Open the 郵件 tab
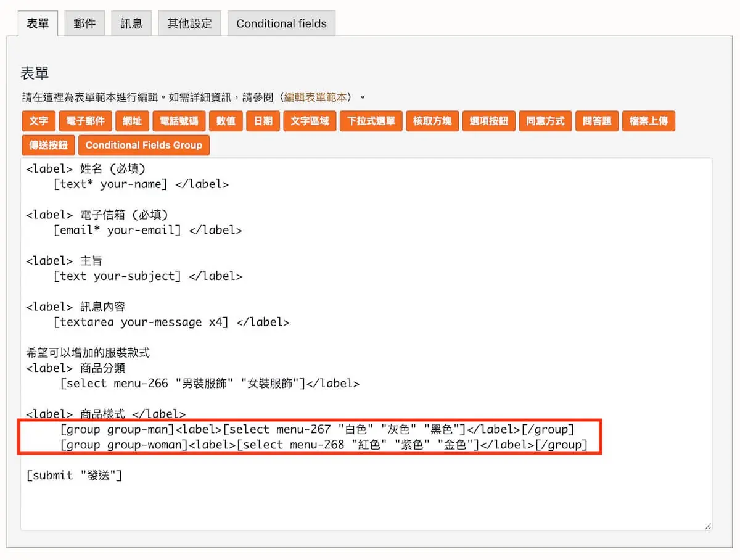This screenshot has width=740, height=560. tap(84, 23)
